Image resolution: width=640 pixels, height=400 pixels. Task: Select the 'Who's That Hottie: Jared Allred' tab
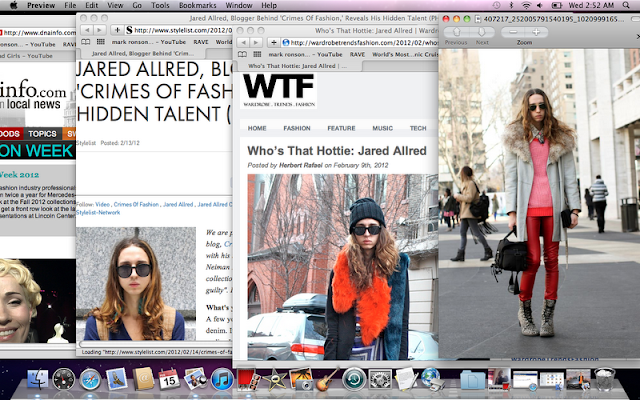298,66
